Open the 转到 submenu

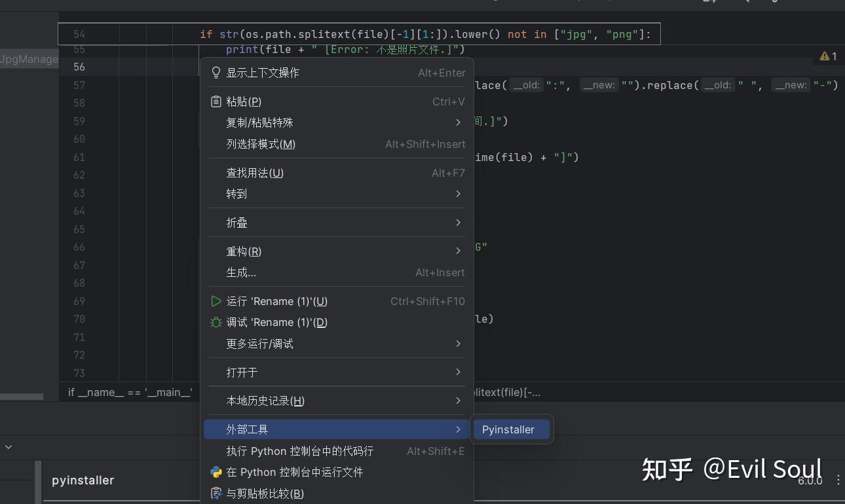[x=458, y=194]
